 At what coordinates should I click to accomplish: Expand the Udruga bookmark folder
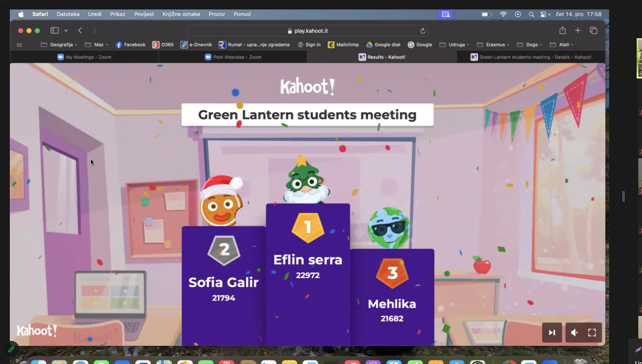click(x=455, y=45)
